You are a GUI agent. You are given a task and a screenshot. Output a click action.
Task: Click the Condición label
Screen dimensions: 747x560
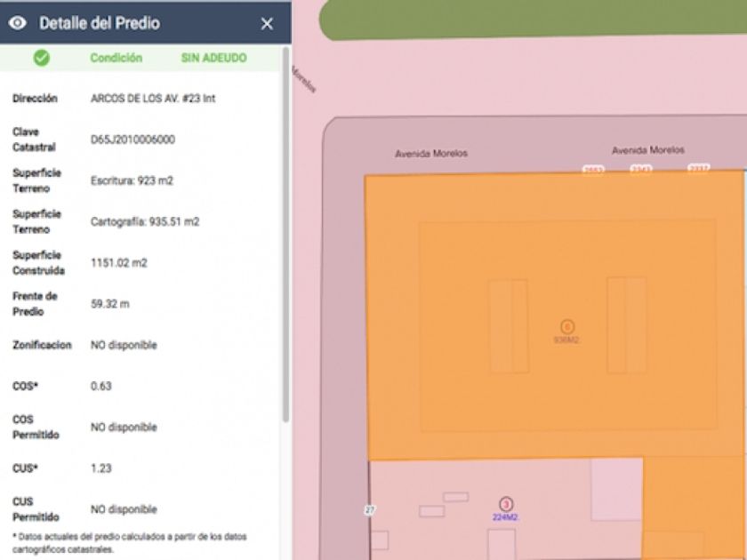click(116, 58)
